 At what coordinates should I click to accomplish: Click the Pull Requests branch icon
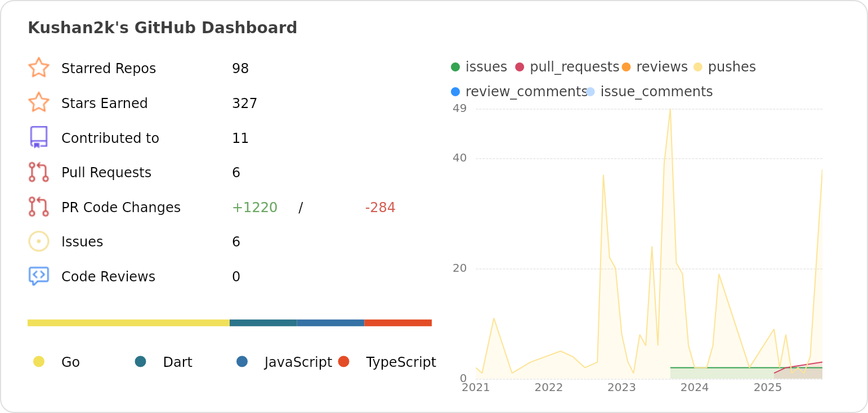tap(38, 172)
